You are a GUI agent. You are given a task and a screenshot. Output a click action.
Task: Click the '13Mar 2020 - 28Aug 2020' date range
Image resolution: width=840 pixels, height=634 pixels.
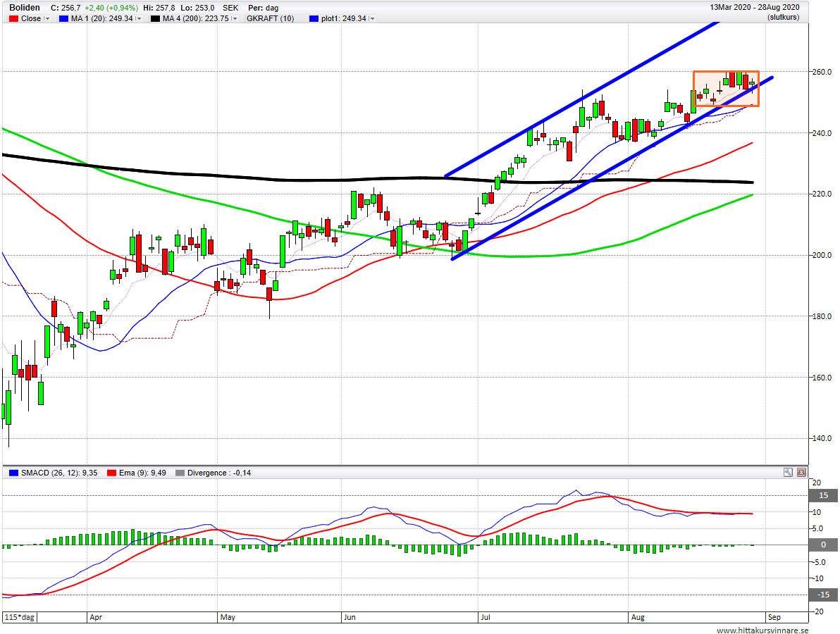pos(754,7)
